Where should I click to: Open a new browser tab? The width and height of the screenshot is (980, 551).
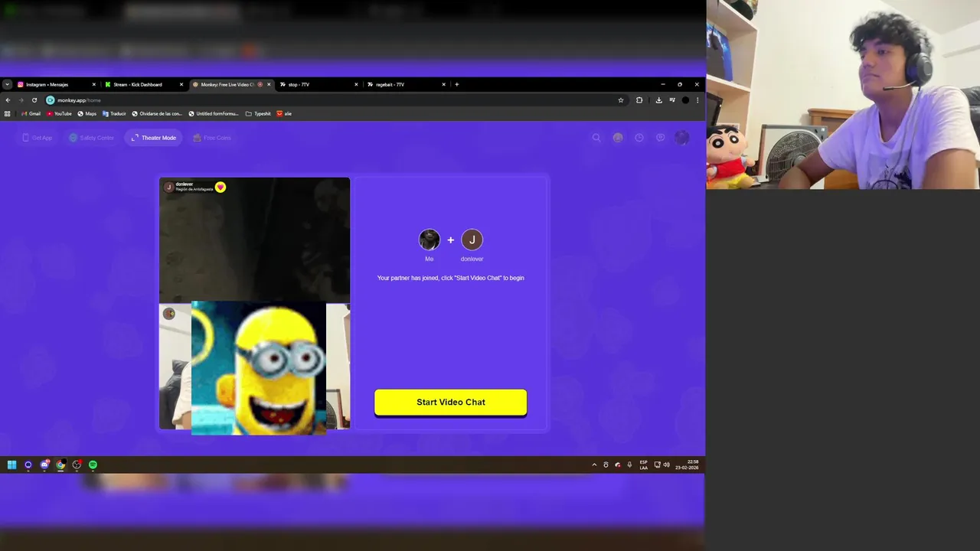(457, 84)
